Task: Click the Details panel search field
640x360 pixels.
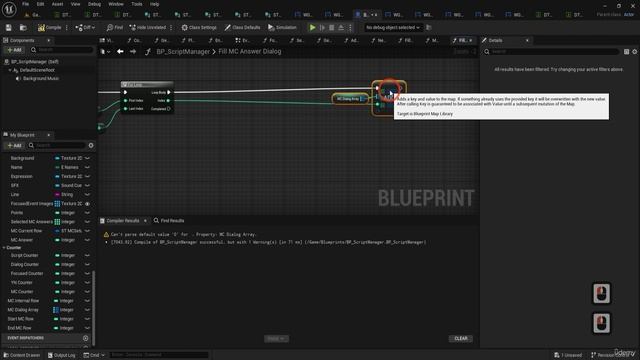Action: pos(551,52)
